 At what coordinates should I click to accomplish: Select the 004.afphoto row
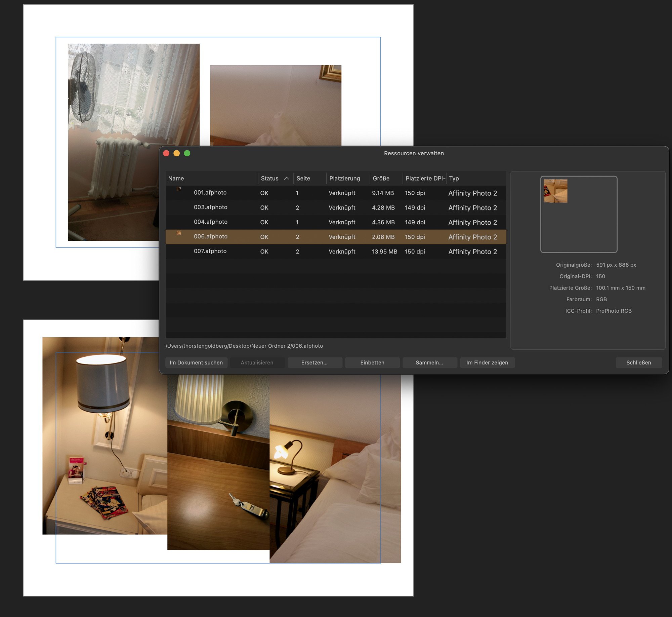[x=336, y=222]
